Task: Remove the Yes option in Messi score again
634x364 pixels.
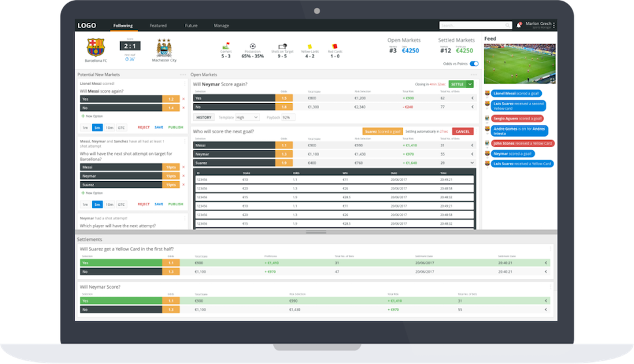Action: (x=184, y=99)
